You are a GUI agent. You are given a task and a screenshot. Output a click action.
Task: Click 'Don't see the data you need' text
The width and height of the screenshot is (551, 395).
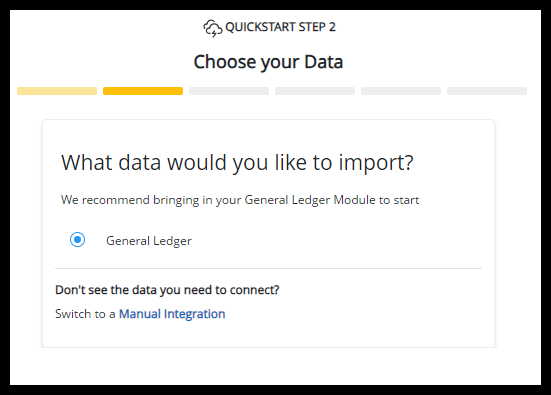167,290
